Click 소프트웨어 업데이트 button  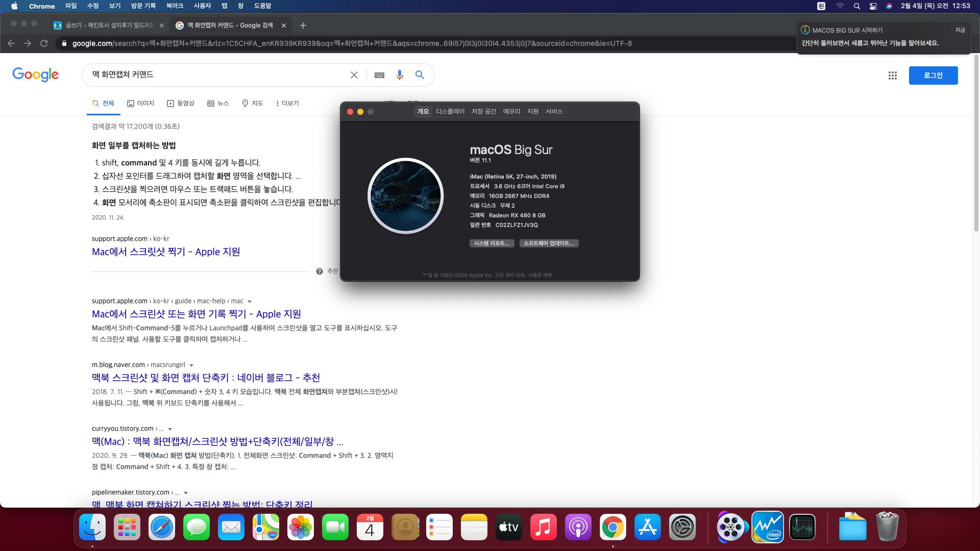click(549, 243)
